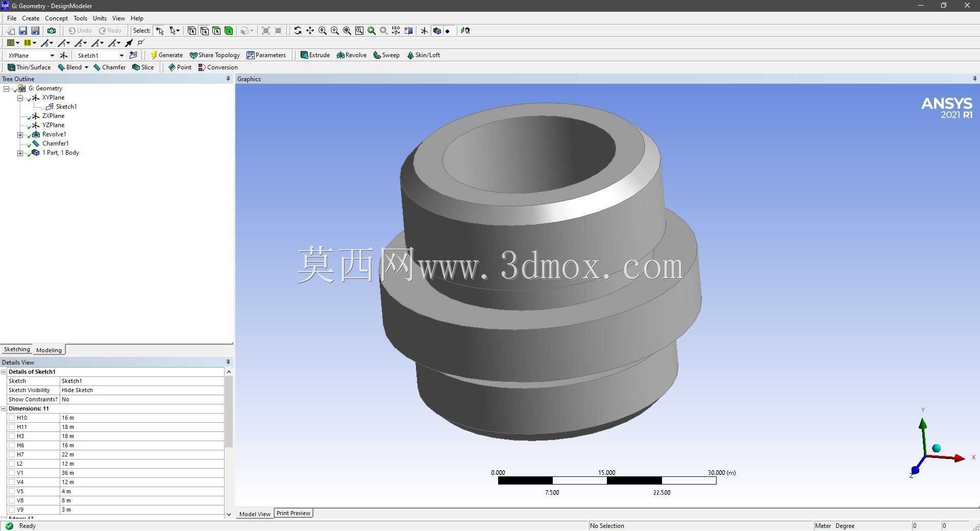The image size is (980, 531).
Task: Pin the Tree Outline panel
Action: [x=228, y=79]
